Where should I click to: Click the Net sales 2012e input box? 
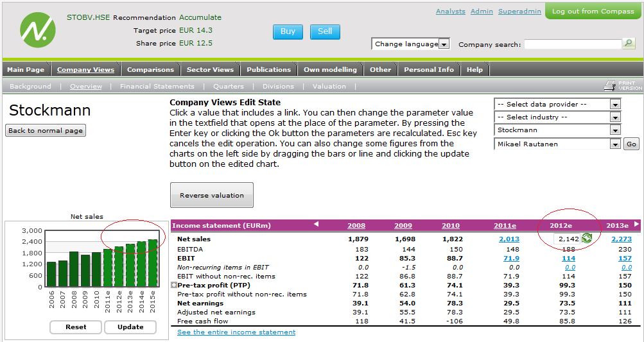pyautogui.click(x=567, y=239)
